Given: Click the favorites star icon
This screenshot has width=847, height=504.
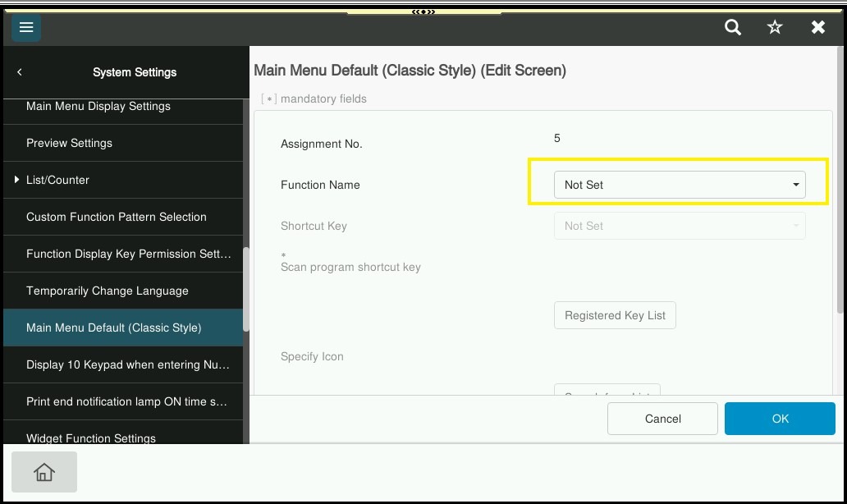Looking at the screenshot, I should (x=775, y=28).
